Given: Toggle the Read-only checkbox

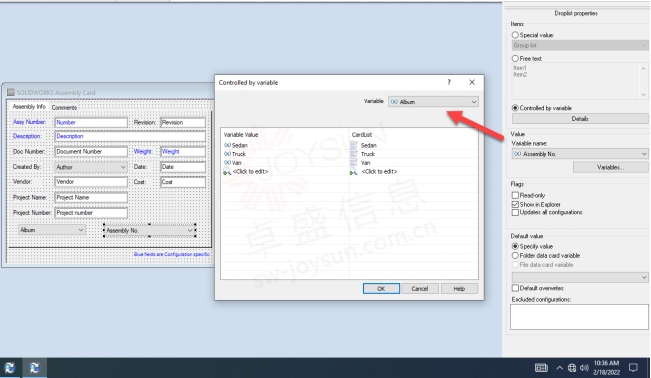Looking at the screenshot, I should (x=515, y=195).
